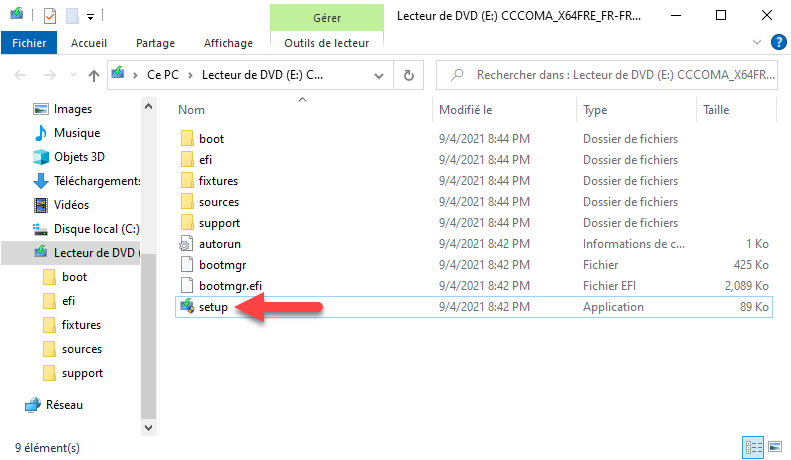
Task: Click the Properties quick access icon
Action: 50,16
